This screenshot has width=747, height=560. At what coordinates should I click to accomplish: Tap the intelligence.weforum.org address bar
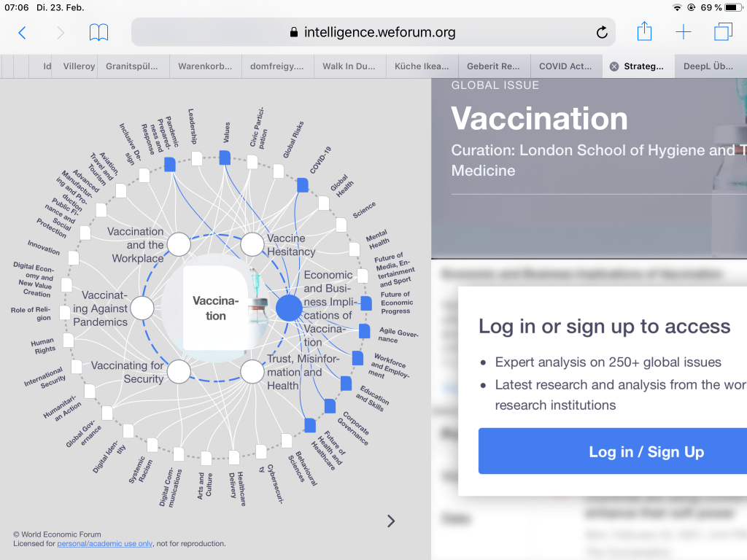tap(373, 33)
